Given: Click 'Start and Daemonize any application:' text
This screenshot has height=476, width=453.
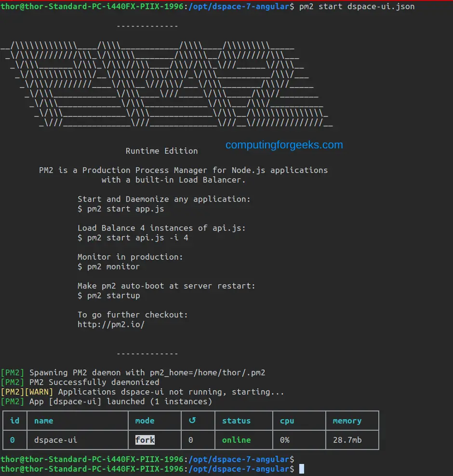Looking at the screenshot, I should 164,199.
